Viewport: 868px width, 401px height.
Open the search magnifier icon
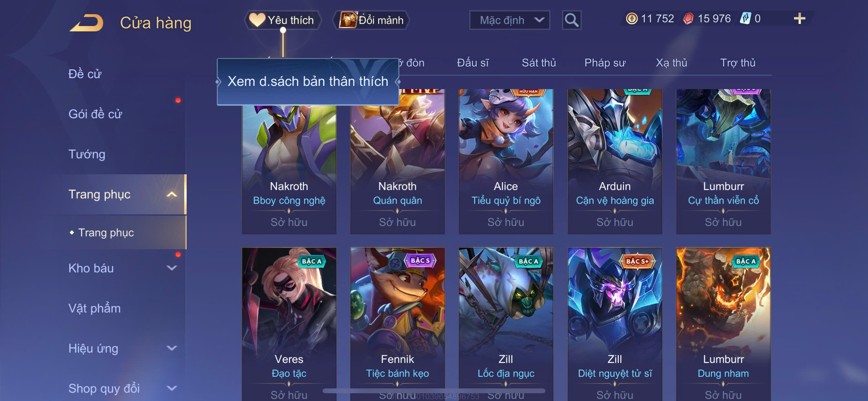pos(572,20)
